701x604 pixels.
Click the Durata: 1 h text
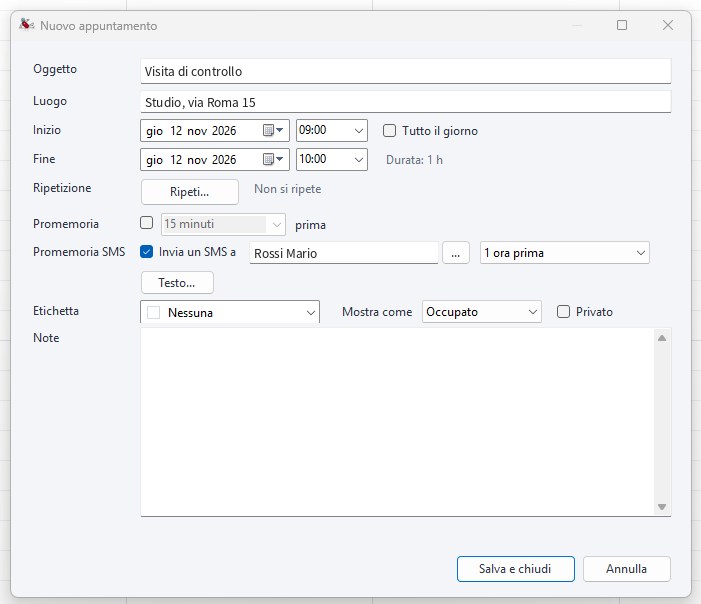click(x=414, y=160)
